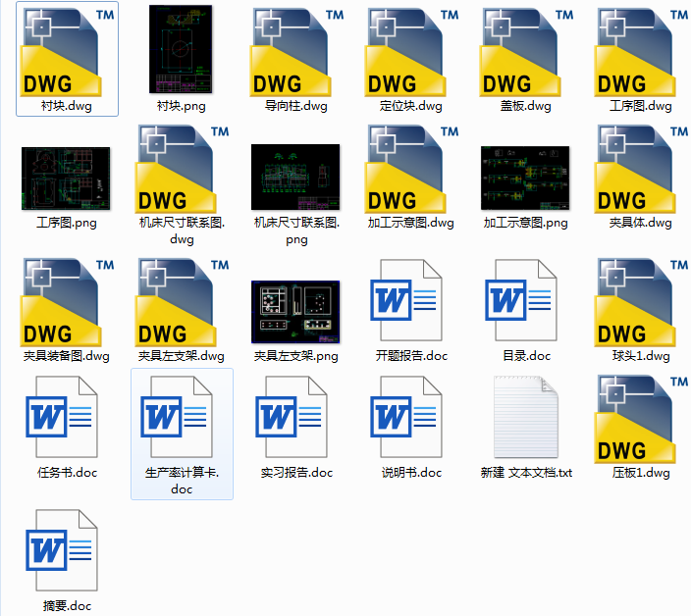Click the file name 衬块.png

[x=182, y=106]
